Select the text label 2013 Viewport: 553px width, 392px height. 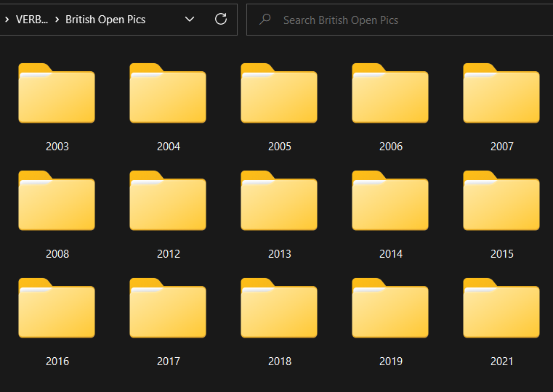coord(280,253)
